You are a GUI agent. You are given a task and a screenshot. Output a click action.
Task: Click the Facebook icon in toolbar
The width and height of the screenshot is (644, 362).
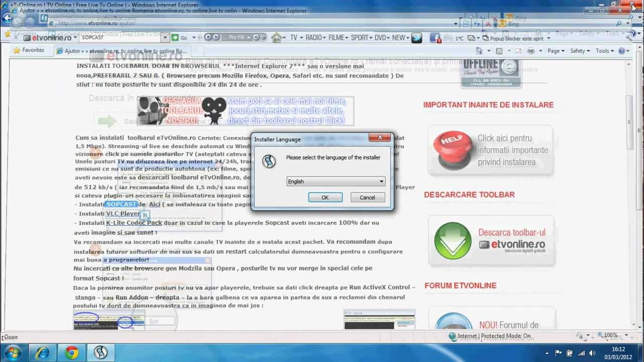pos(436,38)
